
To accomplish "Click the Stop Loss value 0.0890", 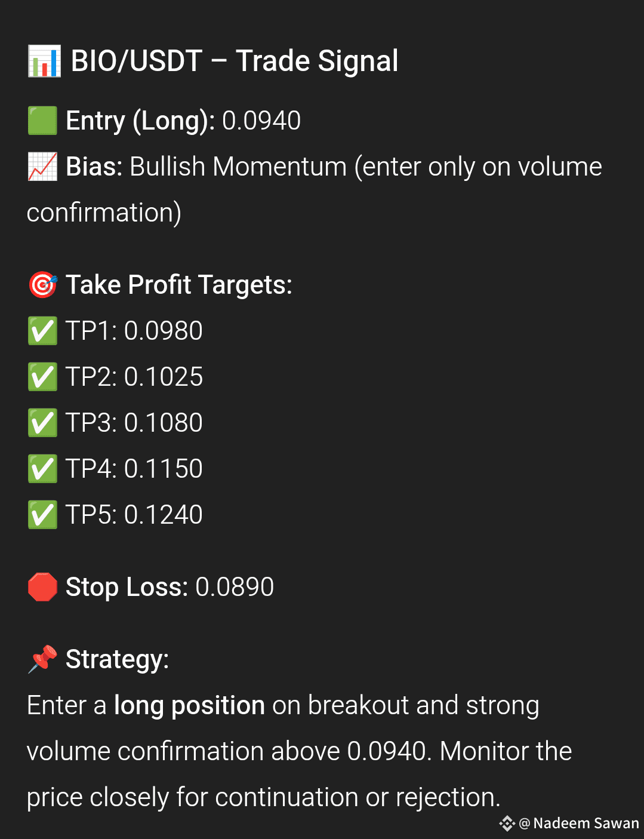I will 235,587.
